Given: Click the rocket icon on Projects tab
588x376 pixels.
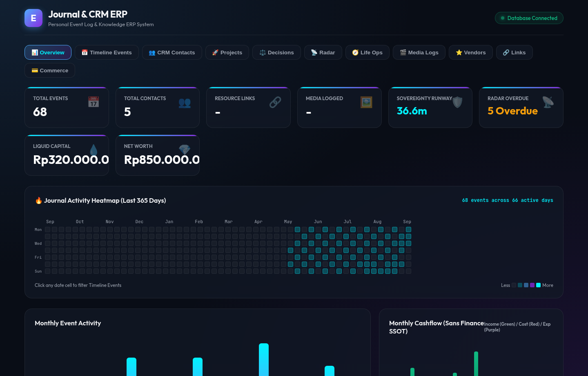Looking at the screenshot, I should (x=215, y=52).
